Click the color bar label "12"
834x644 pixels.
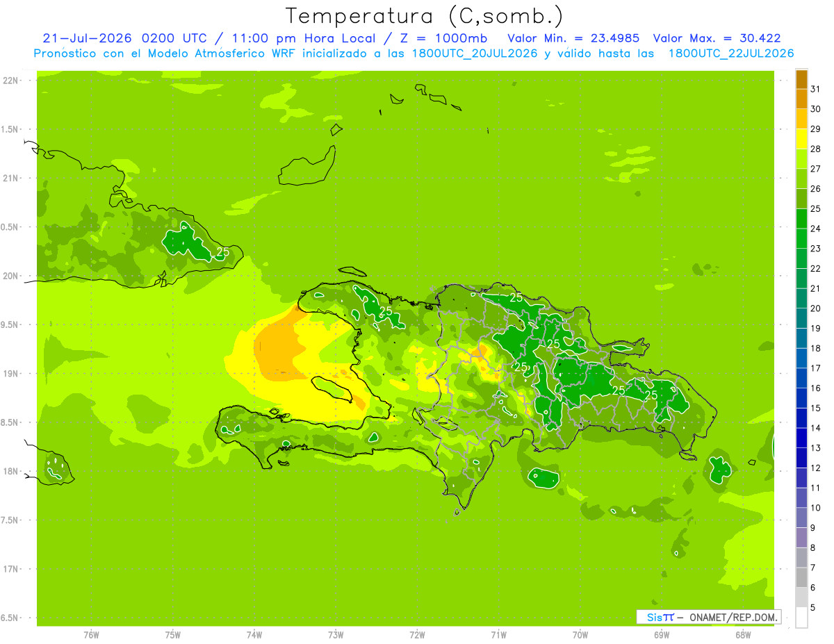[815, 468]
